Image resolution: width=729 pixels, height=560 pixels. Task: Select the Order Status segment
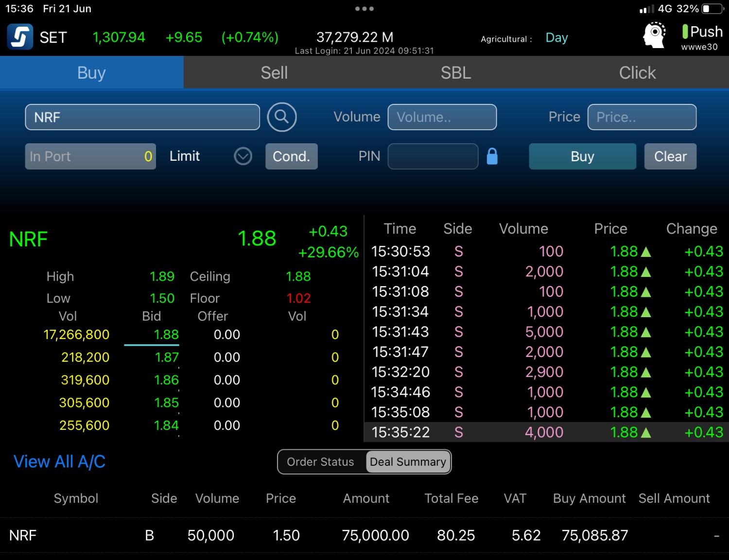[x=321, y=462]
